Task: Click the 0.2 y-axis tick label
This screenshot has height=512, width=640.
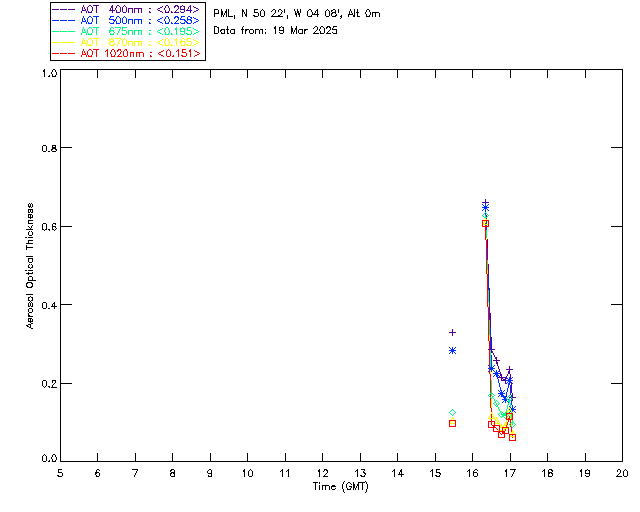Action: (49, 384)
